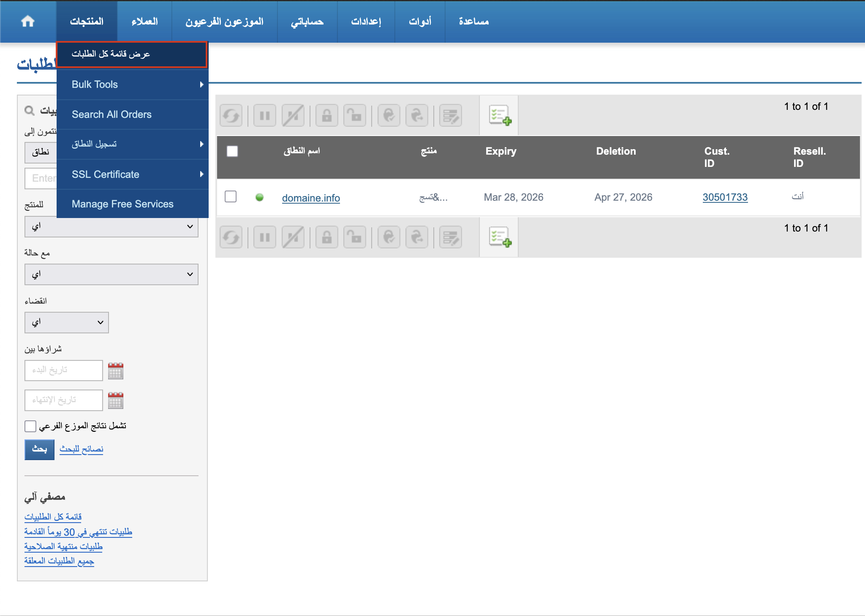Open the expiry (انقضاء) dropdown

(x=67, y=322)
